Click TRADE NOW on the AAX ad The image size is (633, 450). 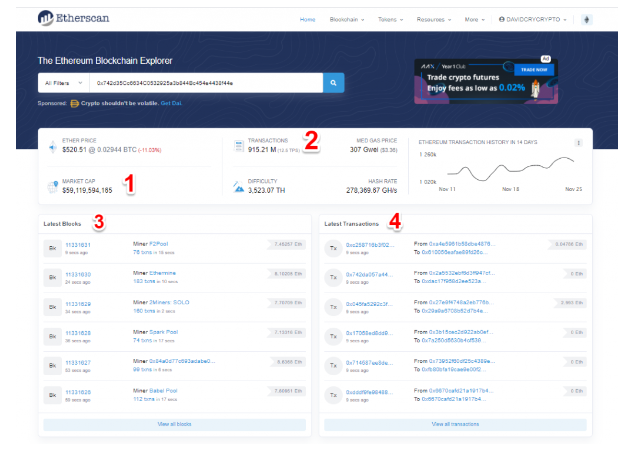(534, 69)
